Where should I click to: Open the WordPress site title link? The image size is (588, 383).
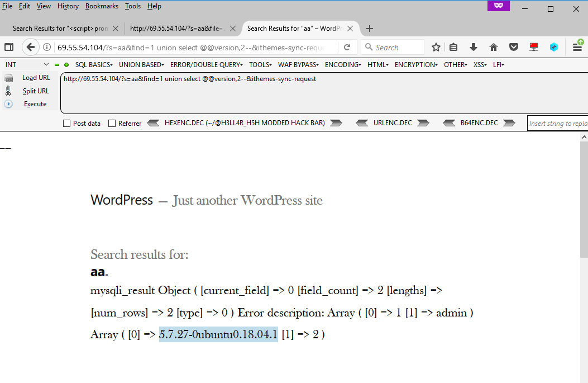[122, 200]
